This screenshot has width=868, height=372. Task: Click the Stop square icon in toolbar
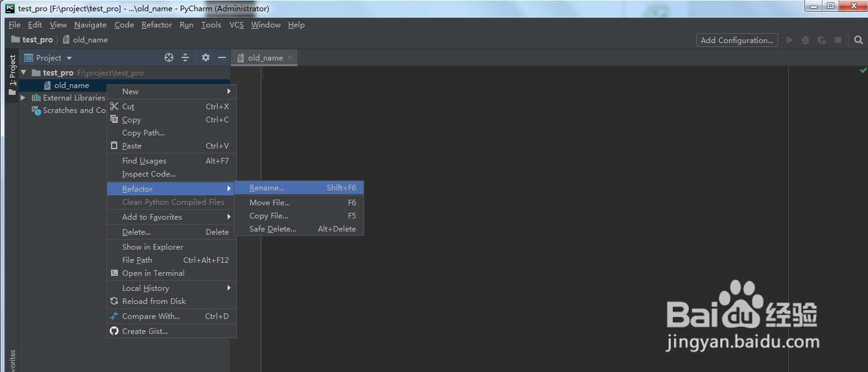pyautogui.click(x=838, y=40)
